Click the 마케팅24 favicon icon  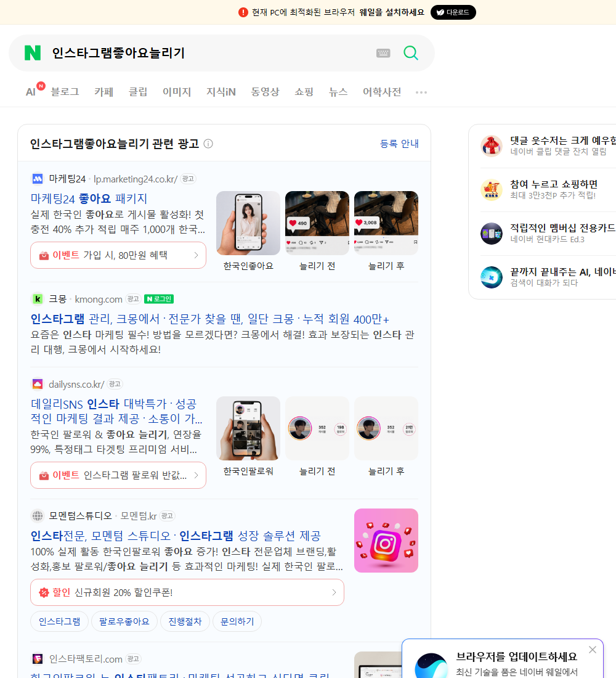pos(38,179)
